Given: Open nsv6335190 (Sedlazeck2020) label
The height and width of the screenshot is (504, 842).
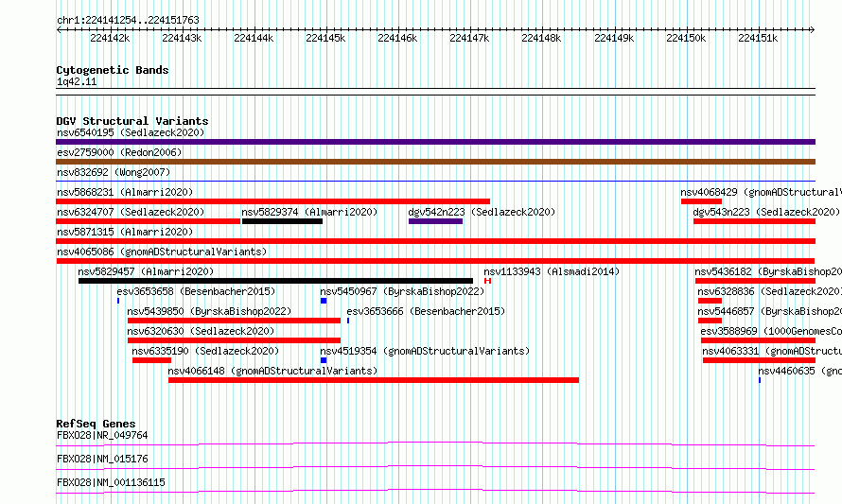Looking at the screenshot, I should [205, 351].
